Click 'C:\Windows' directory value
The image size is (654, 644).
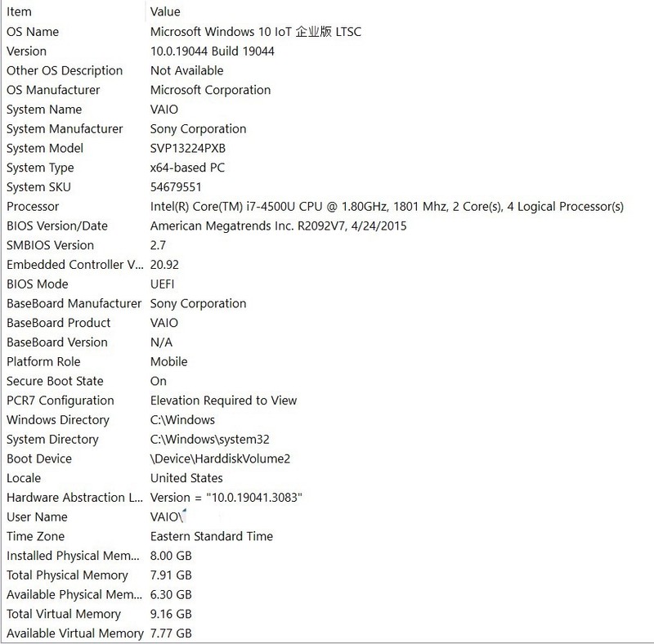tap(182, 419)
